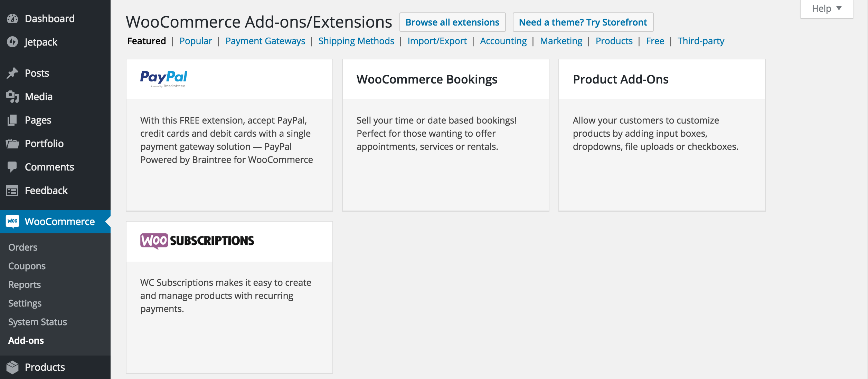Open the Payment Gateways category
868x379 pixels.
265,41
